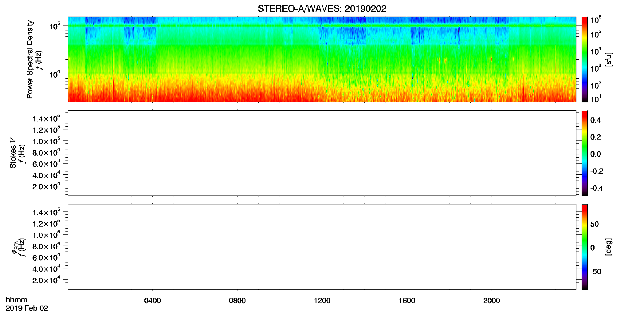Click the "Stokes V" axis label
The height and width of the screenshot is (332, 644).
click(x=13, y=153)
